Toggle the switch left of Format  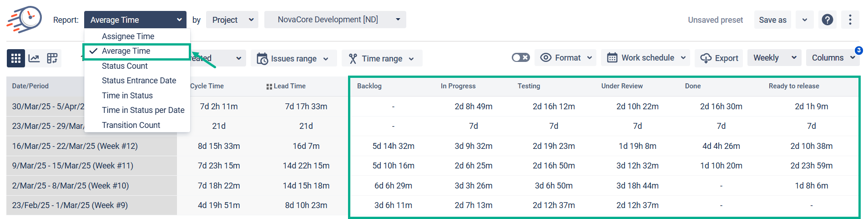click(520, 57)
